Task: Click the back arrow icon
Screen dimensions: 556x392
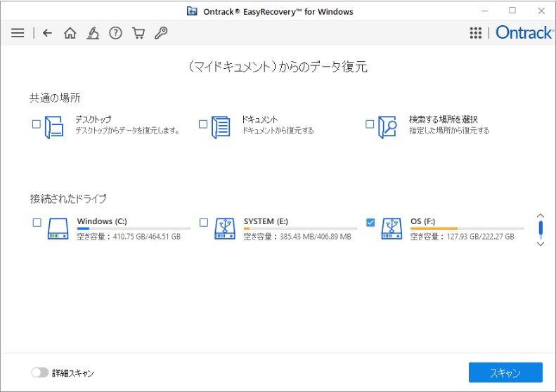Action: tap(47, 33)
